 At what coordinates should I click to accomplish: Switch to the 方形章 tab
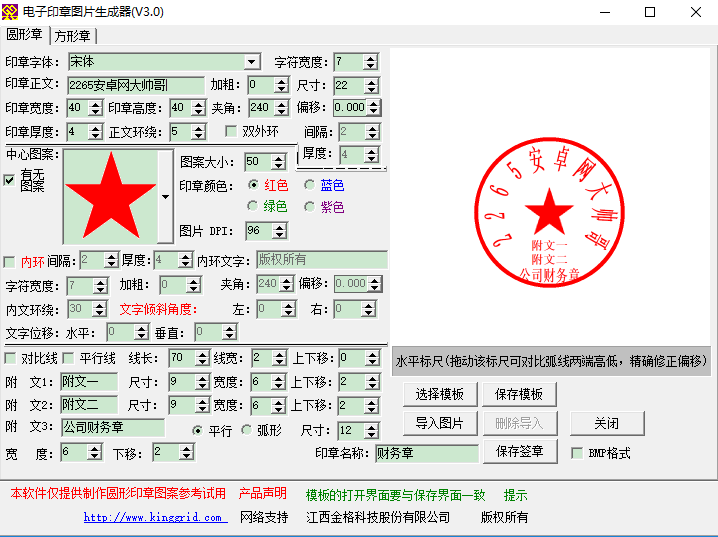[73, 36]
